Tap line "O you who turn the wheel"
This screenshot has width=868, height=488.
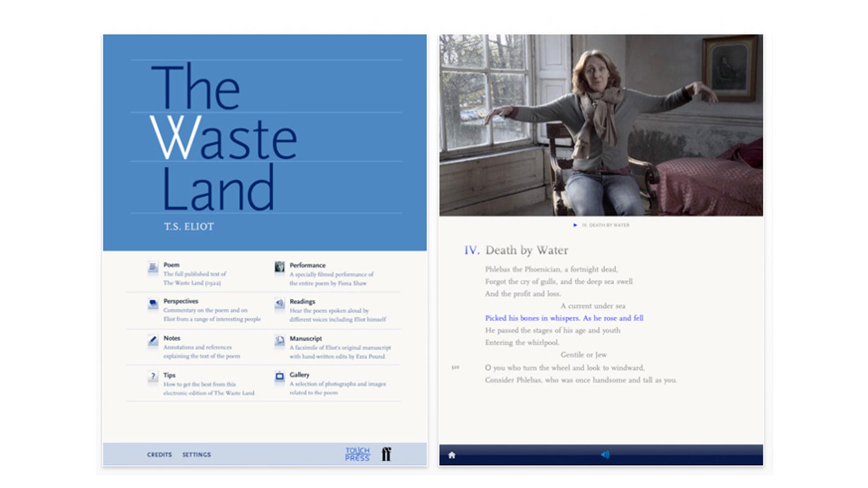[x=565, y=368]
